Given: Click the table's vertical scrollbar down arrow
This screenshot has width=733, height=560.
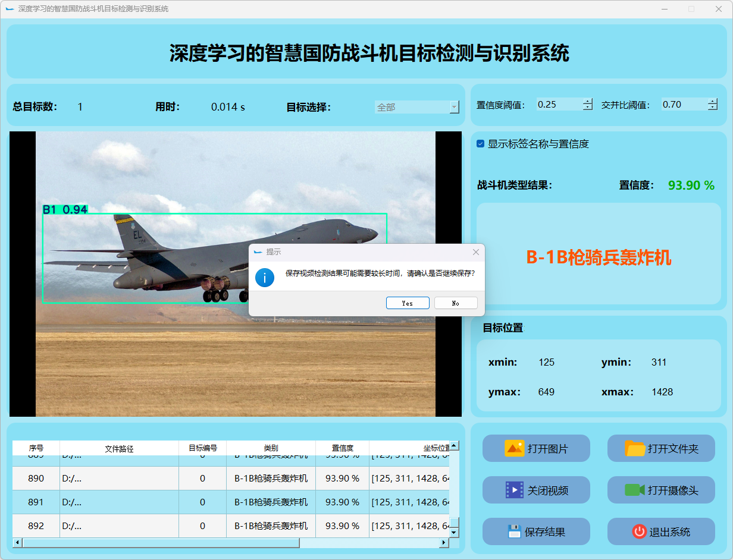Looking at the screenshot, I should [454, 533].
